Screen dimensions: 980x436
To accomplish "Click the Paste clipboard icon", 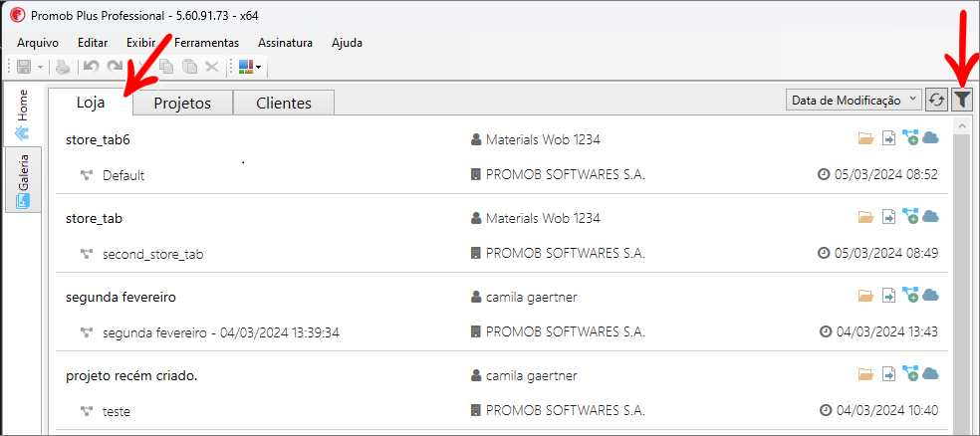I will (x=189, y=67).
